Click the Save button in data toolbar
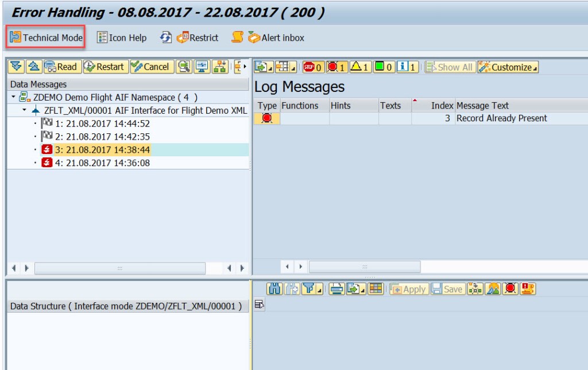Screen dimensions: 588x370 (x=448, y=289)
